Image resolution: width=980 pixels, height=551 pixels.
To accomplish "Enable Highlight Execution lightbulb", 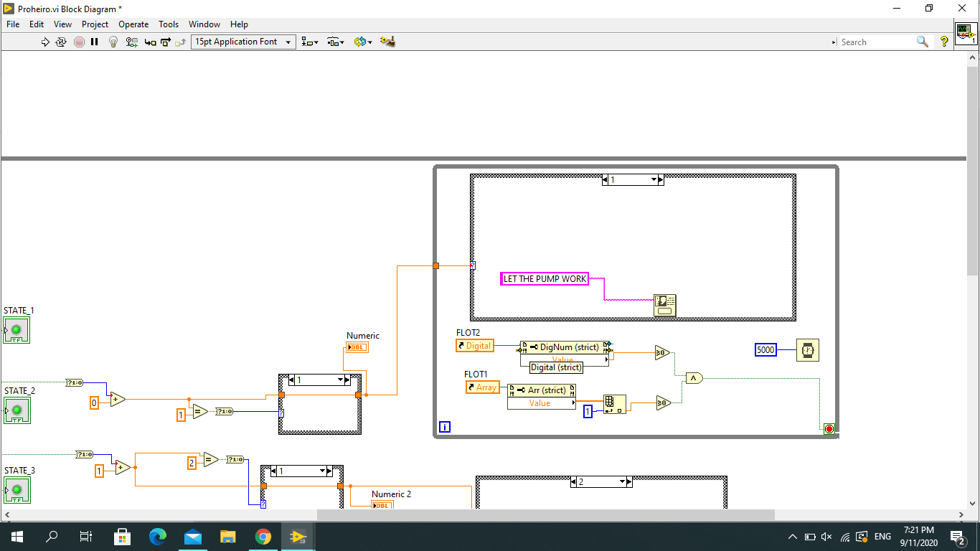I will tap(113, 42).
